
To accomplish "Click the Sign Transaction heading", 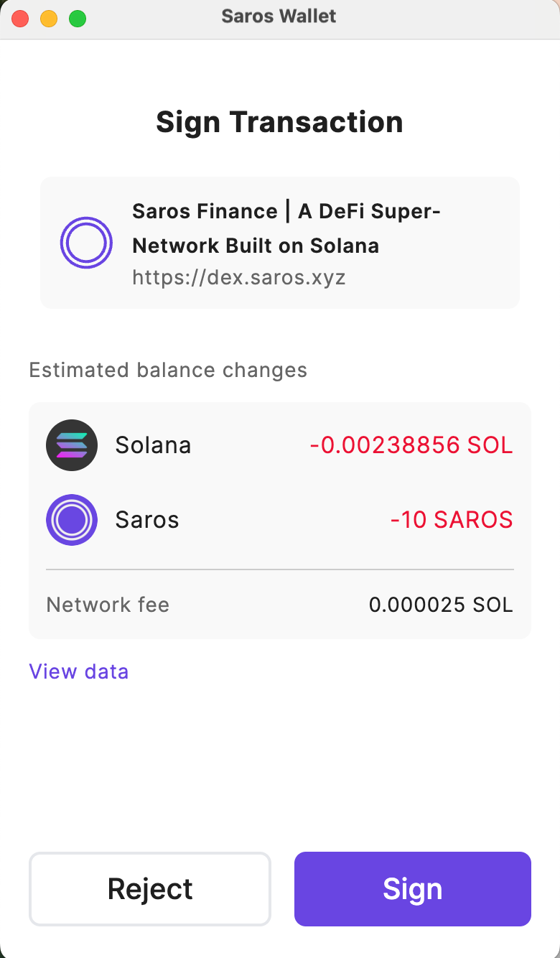I will (x=279, y=122).
